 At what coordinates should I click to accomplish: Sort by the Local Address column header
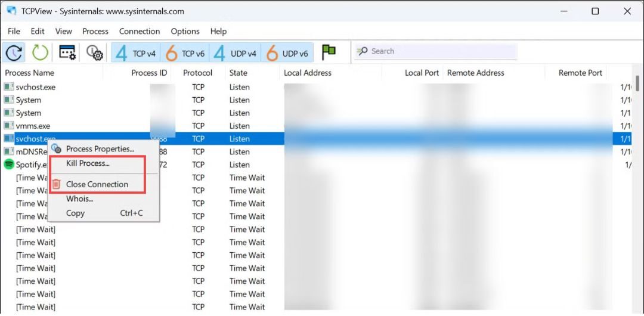point(308,73)
